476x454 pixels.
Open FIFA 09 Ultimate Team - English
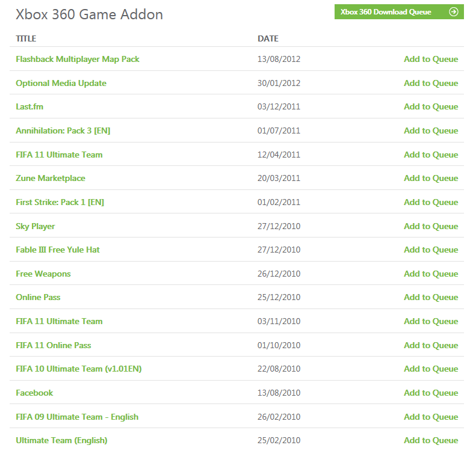[77, 417]
